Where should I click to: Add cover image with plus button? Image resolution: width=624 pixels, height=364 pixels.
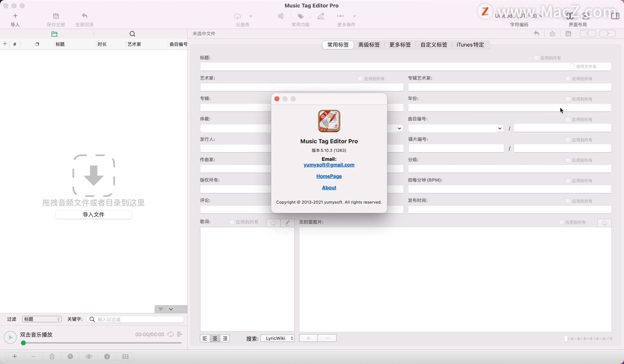(308, 338)
